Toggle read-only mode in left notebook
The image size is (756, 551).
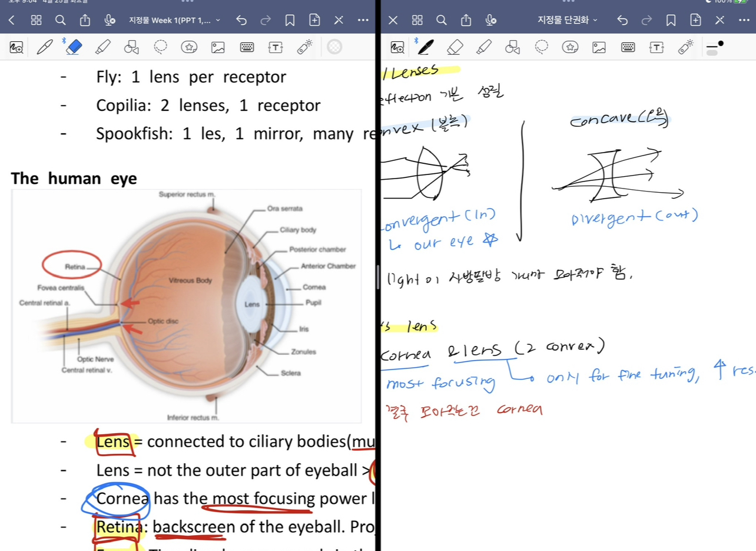tap(339, 20)
